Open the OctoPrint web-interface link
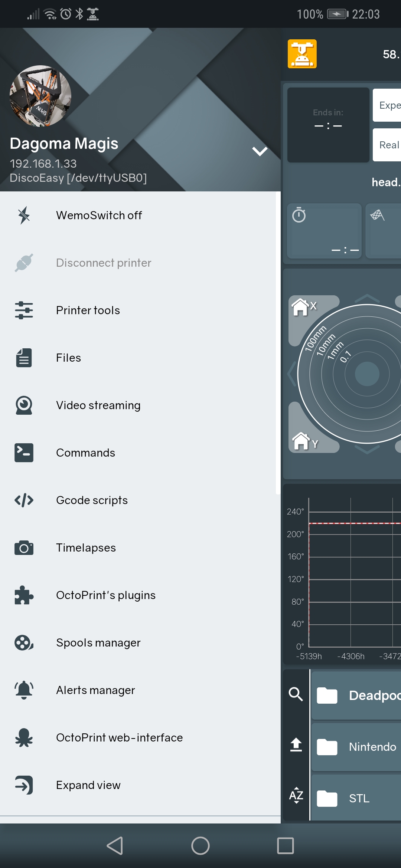Screen dimensions: 401x868 pyautogui.click(x=119, y=738)
